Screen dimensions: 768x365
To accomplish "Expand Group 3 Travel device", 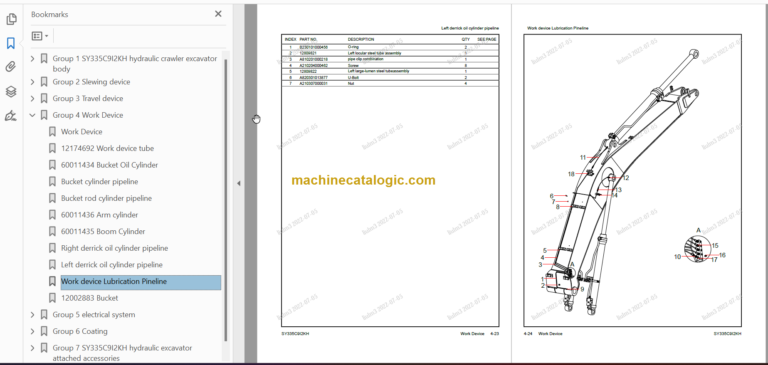I will pos(32,98).
